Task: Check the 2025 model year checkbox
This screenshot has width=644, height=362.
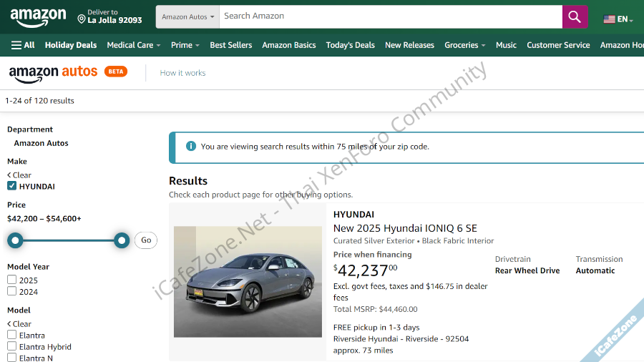Action: (x=12, y=280)
